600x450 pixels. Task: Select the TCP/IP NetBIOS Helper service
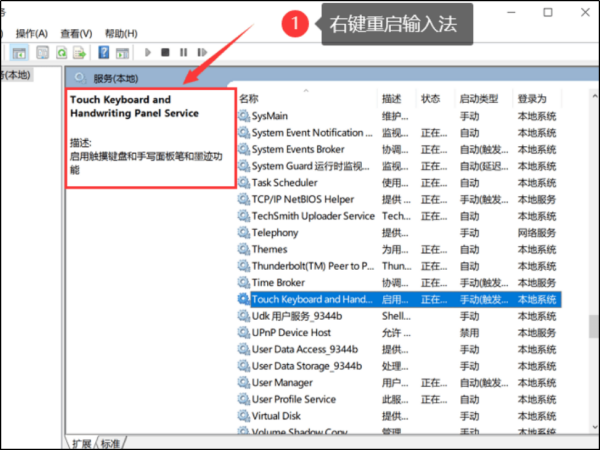click(399, 199)
